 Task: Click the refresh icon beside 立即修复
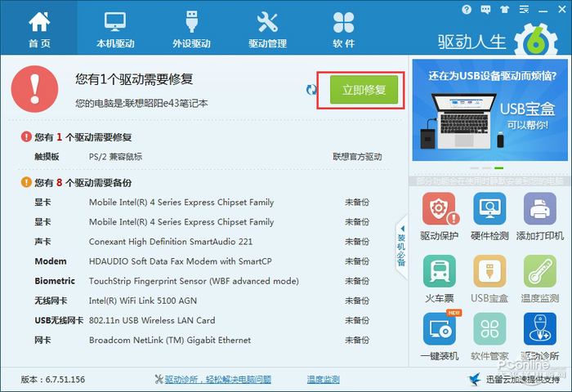(x=311, y=90)
